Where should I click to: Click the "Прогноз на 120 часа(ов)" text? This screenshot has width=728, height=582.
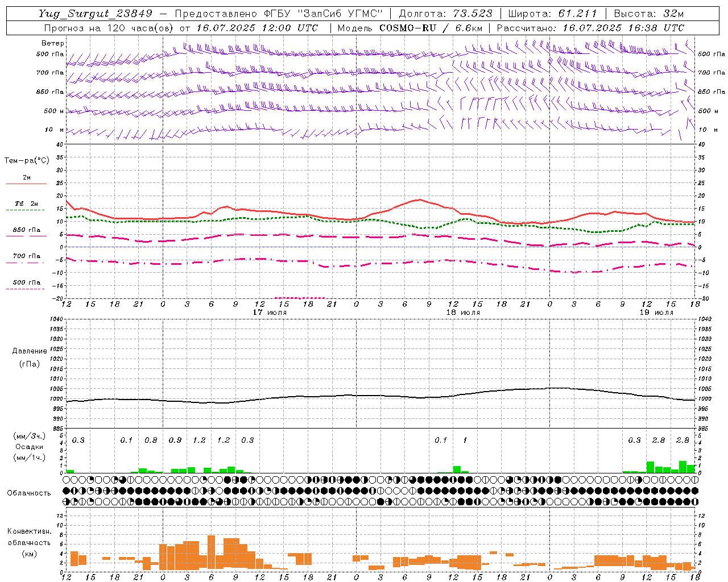109,28
